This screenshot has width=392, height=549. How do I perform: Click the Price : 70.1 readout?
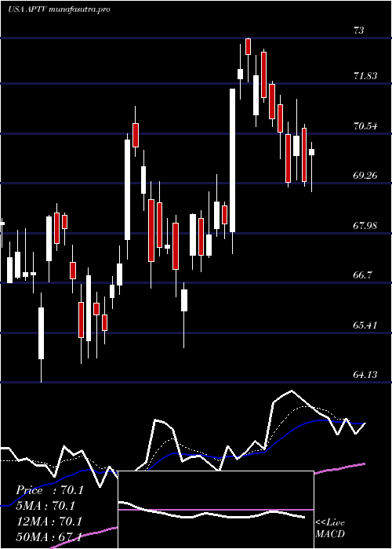[49, 490]
